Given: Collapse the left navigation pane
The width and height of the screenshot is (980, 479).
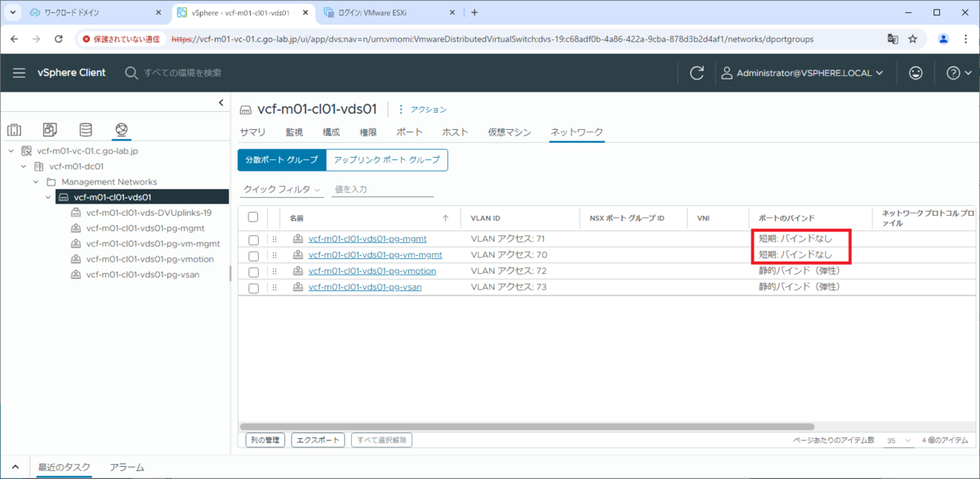Looking at the screenshot, I should pyautogui.click(x=220, y=102).
